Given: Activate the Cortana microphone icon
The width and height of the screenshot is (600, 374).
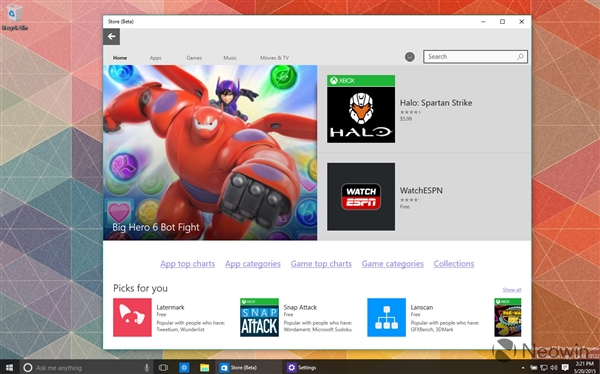Looking at the screenshot, I should tap(147, 367).
